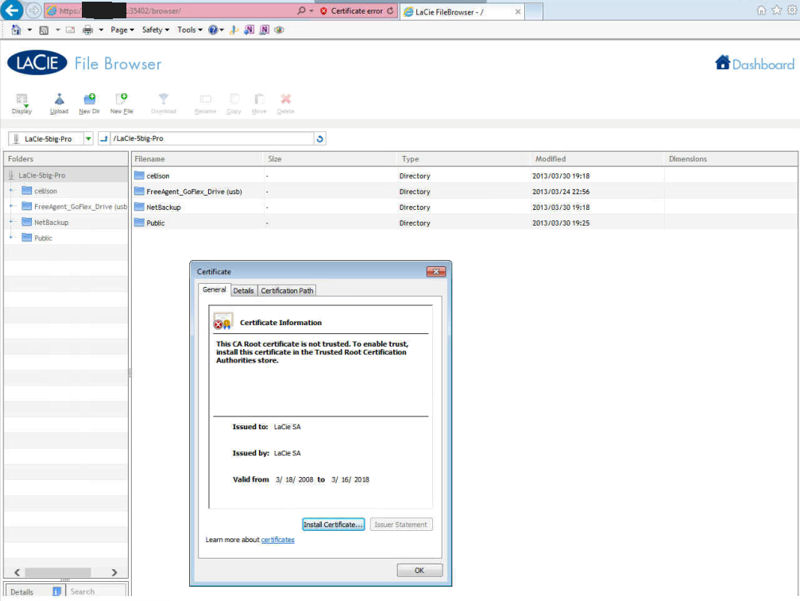Image resolution: width=800 pixels, height=601 pixels.
Task: Expand the NetBackup folder in Folders tree
Action: click(x=11, y=222)
